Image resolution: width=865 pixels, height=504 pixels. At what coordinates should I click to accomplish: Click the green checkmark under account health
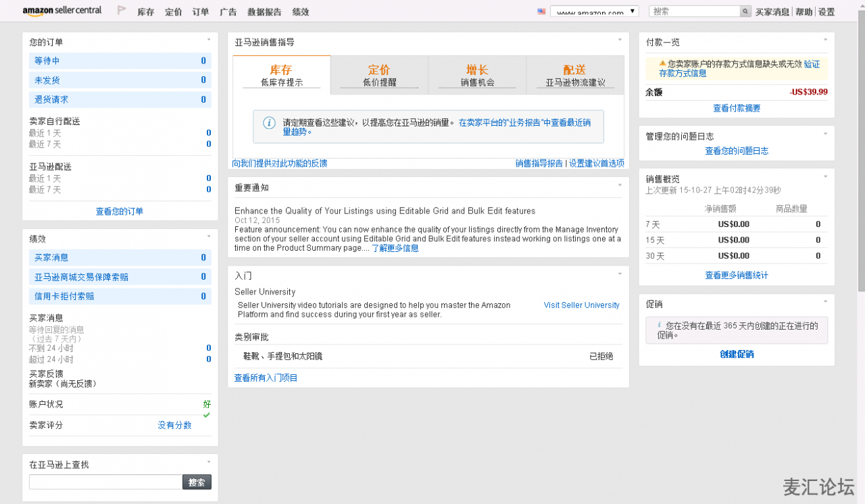(x=207, y=415)
